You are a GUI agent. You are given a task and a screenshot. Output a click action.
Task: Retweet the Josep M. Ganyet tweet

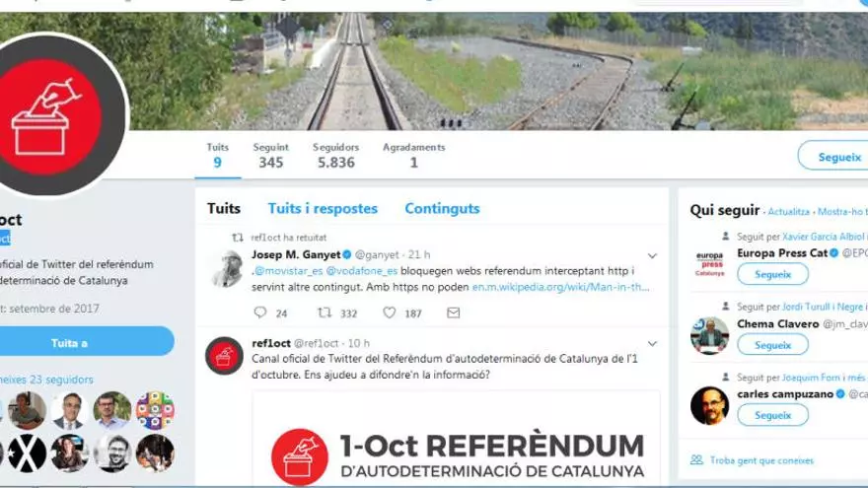[325, 313]
